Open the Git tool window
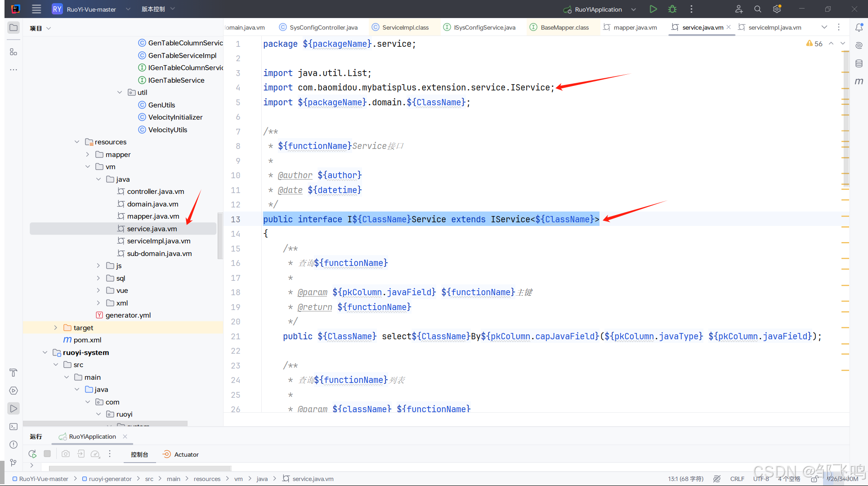Screen dimensions: 868x486 [13, 463]
